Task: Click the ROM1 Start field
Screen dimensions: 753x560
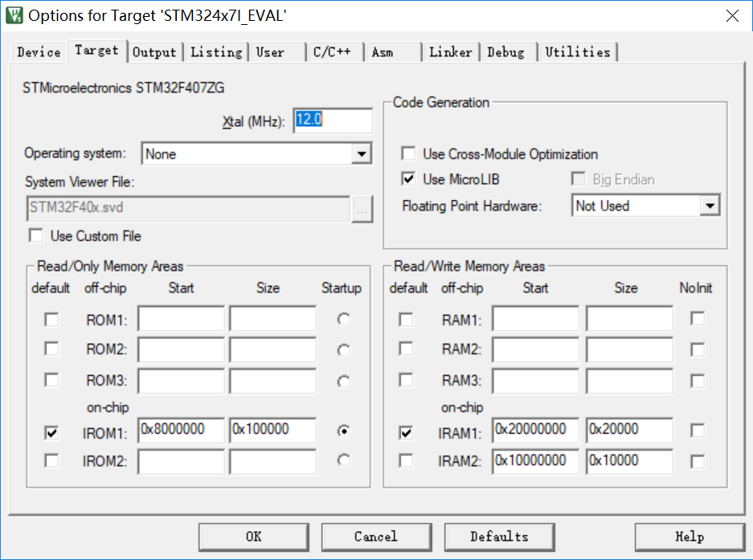Action: pos(181,318)
